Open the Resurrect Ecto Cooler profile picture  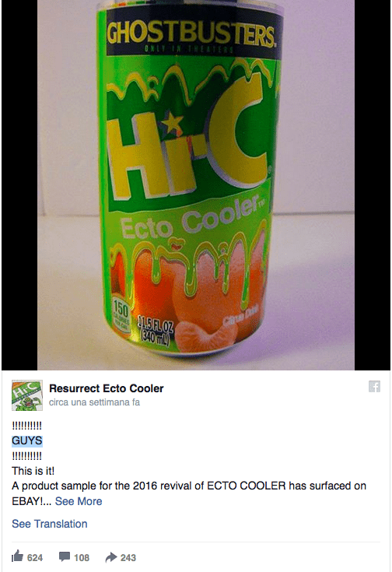click(27, 395)
